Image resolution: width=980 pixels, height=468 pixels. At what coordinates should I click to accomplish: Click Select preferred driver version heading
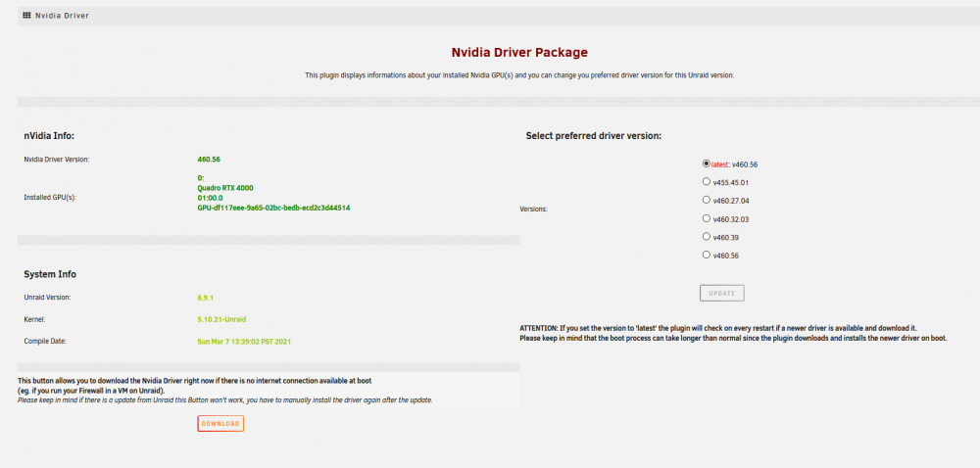(x=594, y=135)
